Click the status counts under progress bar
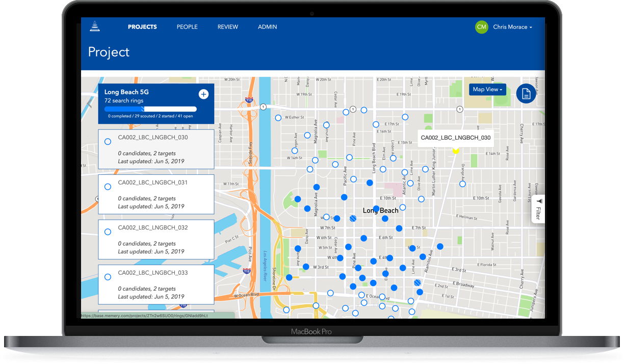This screenshot has height=364, width=626. 150,116
